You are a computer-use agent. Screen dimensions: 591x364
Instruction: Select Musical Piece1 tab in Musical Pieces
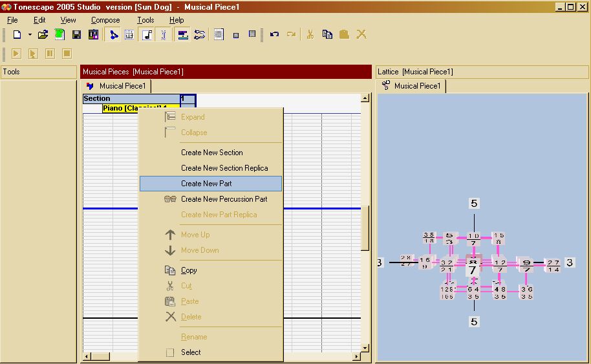116,86
